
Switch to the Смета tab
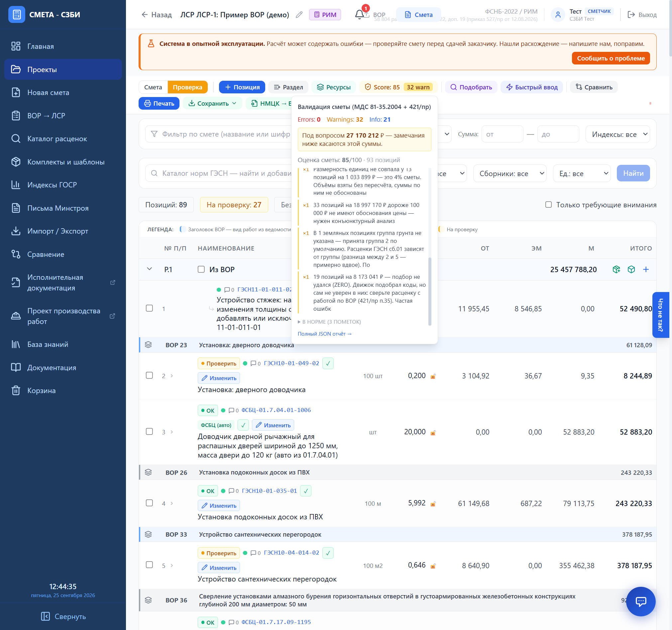click(x=153, y=87)
